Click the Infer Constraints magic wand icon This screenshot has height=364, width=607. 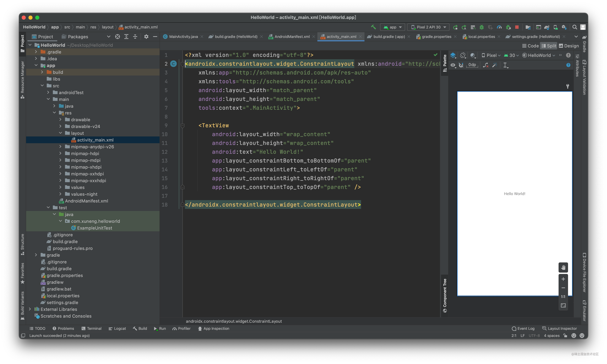click(x=495, y=65)
